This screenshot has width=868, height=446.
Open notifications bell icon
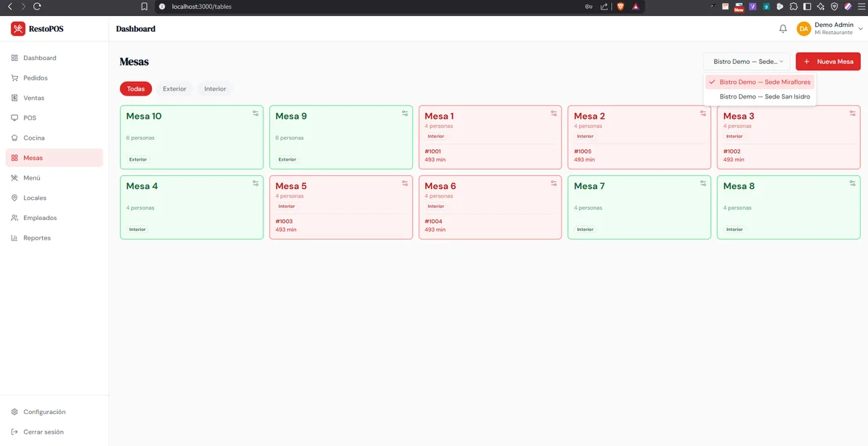[x=783, y=29]
